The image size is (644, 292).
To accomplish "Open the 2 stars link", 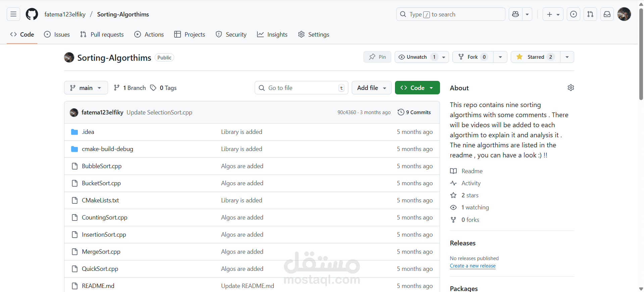I will (470, 195).
